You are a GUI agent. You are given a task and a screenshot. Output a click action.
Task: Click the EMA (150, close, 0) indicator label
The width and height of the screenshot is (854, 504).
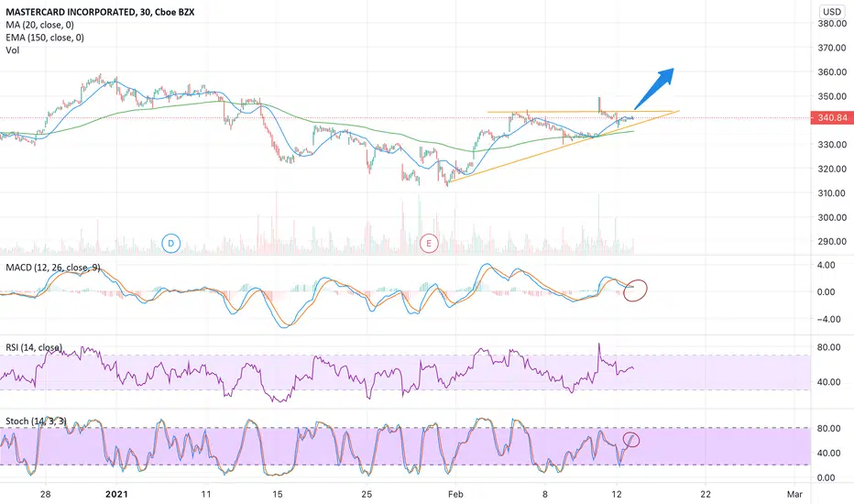click(45, 37)
